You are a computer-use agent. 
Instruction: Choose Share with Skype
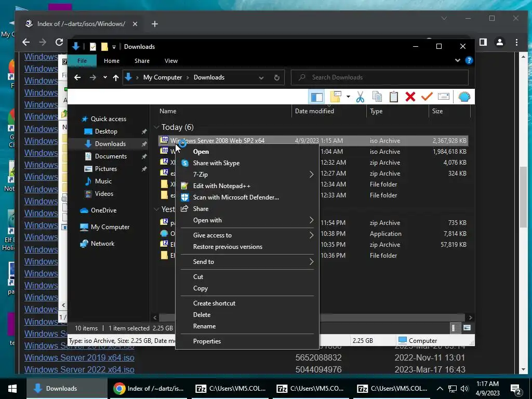coord(247,163)
